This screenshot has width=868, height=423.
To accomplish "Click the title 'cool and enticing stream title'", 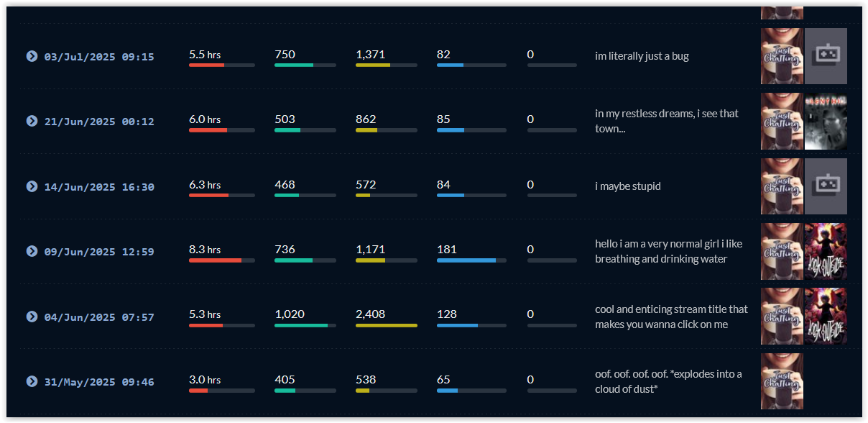I will [x=671, y=317].
